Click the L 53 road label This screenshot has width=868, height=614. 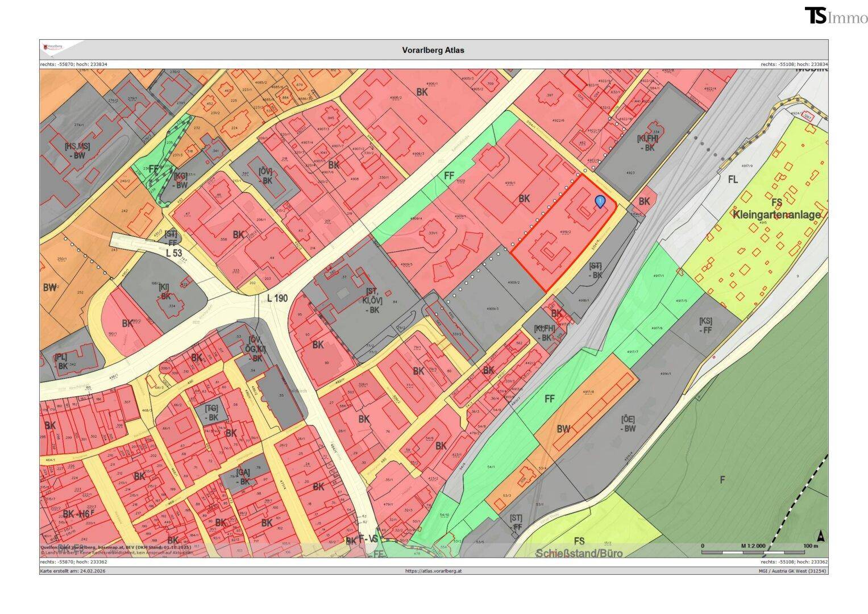click(x=174, y=252)
